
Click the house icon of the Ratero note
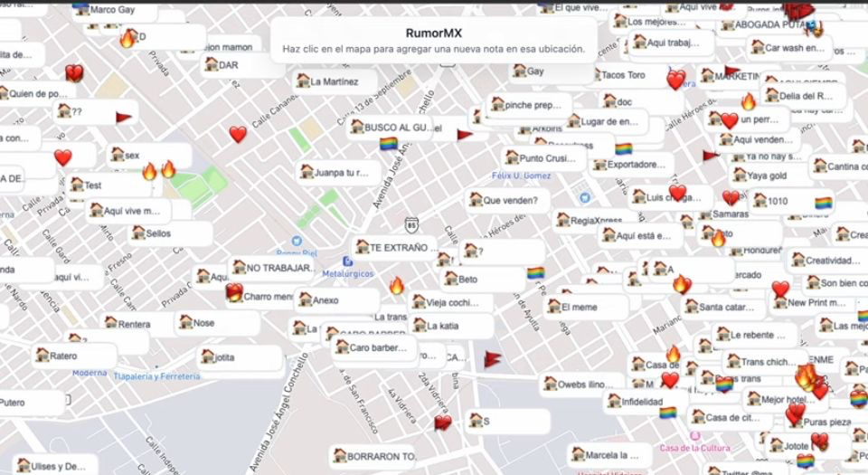pos(42,355)
